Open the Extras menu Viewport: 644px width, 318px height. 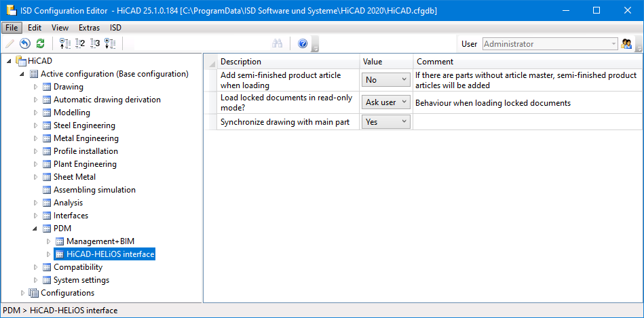pos(89,28)
